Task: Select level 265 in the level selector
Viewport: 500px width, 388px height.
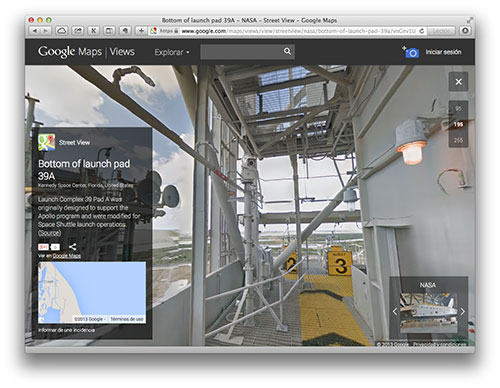Action: pos(458,140)
